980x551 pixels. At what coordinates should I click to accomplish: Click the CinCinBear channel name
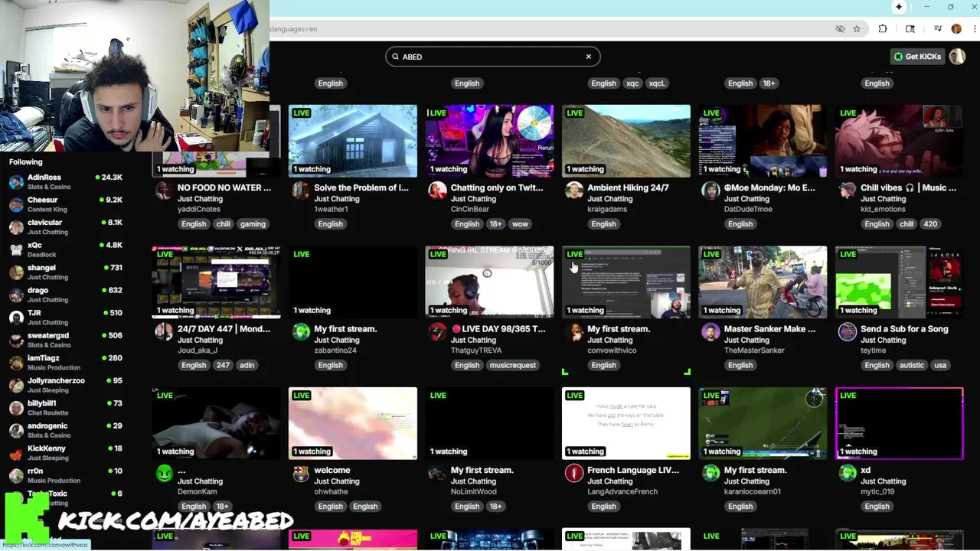coord(470,209)
